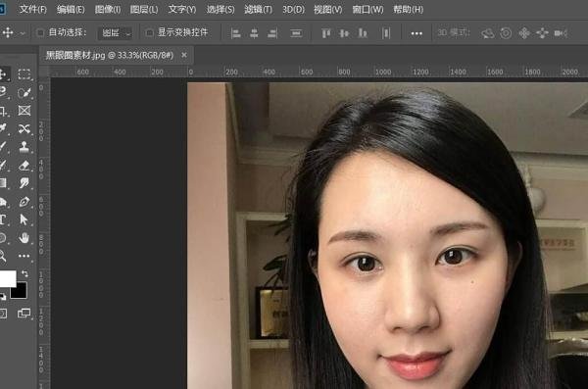Click the 3D roll mode icon
The height and width of the screenshot is (389, 588).
click(506, 33)
